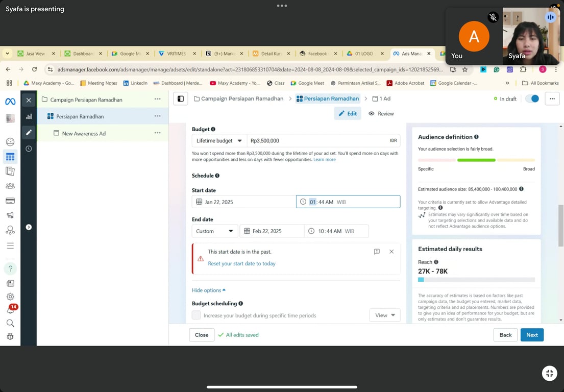Open the Chrome tab list dropdown

pos(7,54)
